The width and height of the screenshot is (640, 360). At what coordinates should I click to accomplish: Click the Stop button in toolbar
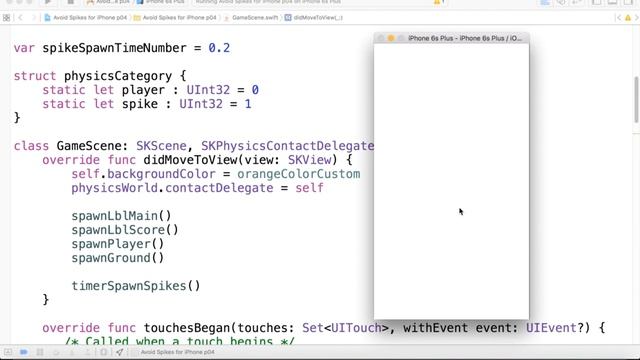tap(70, 2)
